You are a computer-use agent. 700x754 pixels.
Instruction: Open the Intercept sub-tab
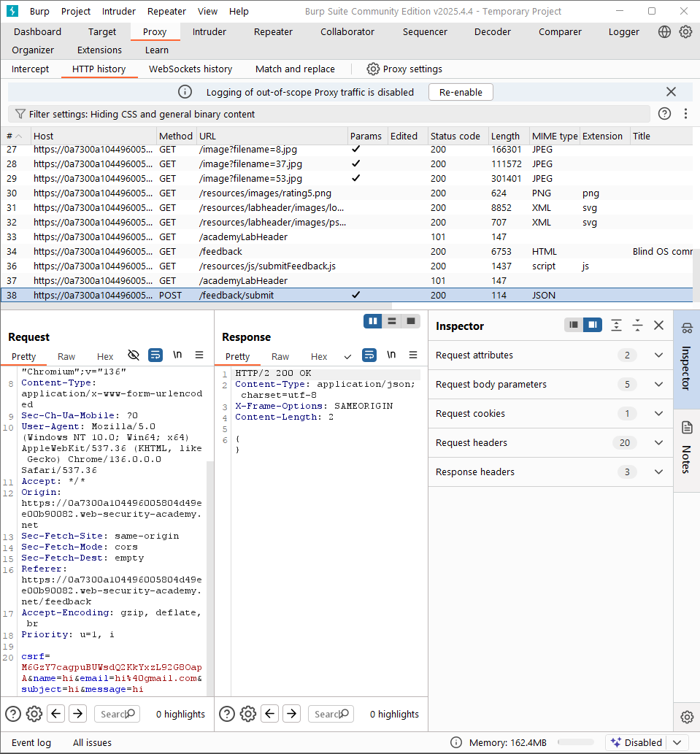tap(30, 69)
